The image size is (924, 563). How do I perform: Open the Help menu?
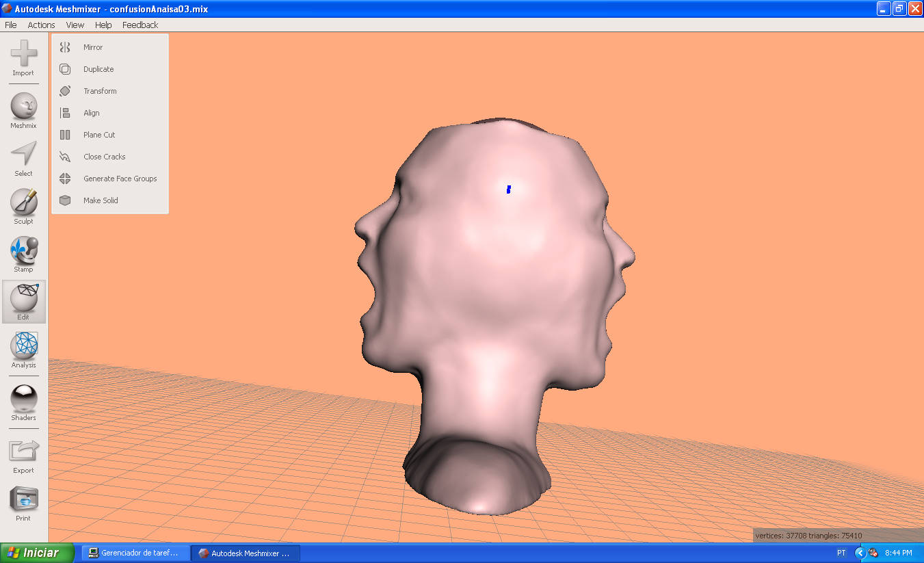coord(103,25)
